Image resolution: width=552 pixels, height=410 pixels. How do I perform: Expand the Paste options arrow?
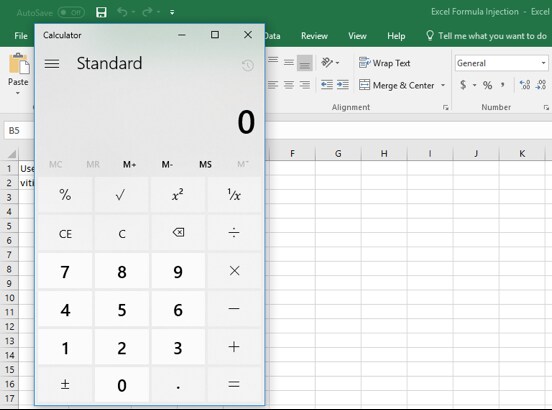point(18,93)
